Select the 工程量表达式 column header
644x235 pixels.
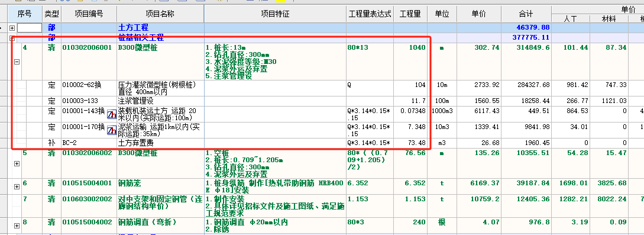pos(370,14)
